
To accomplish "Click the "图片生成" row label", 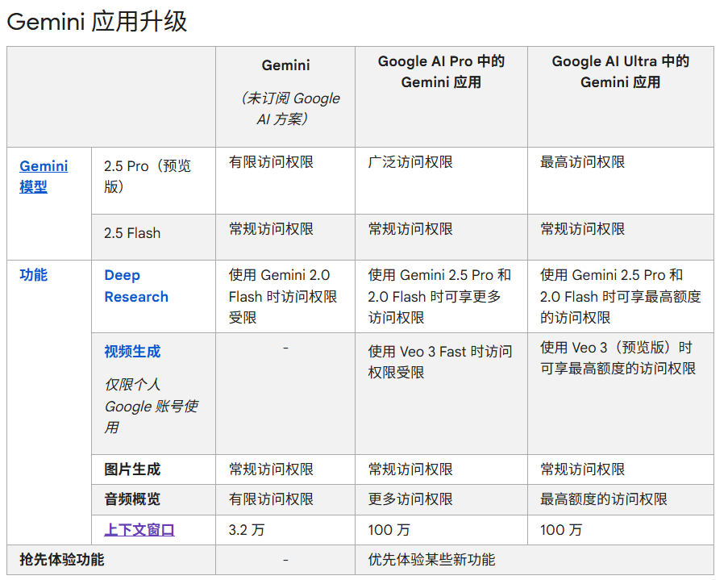I will click(132, 469).
